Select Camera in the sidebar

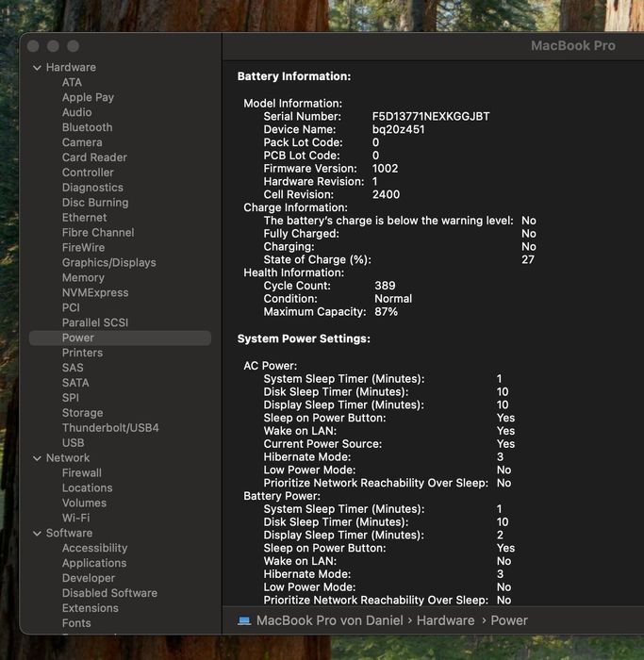82,142
